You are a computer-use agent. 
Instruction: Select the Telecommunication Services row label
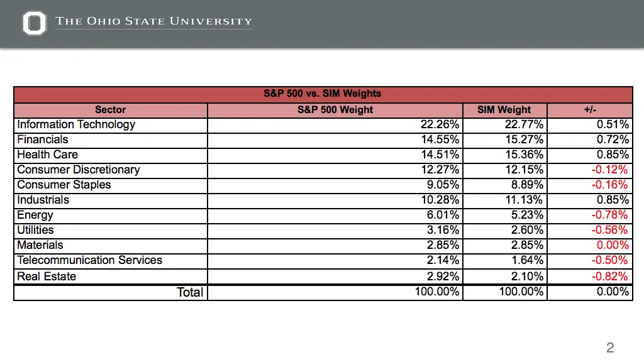tap(89, 260)
